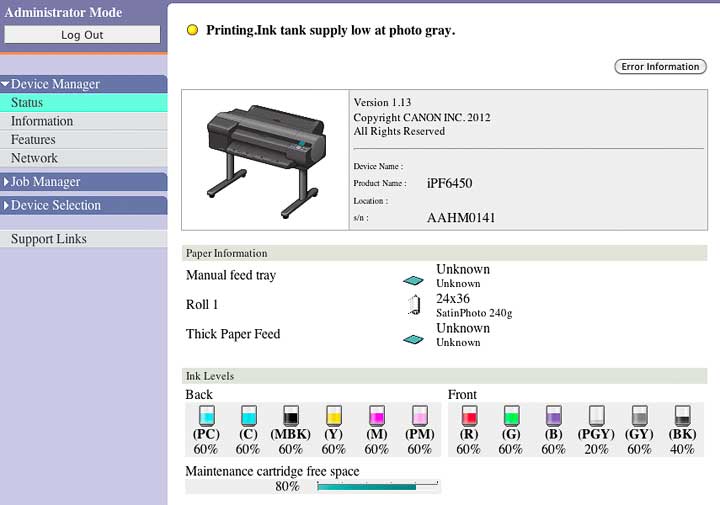Collapse the Device Manager section
The image size is (720, 505).
[x=83, y=84]
